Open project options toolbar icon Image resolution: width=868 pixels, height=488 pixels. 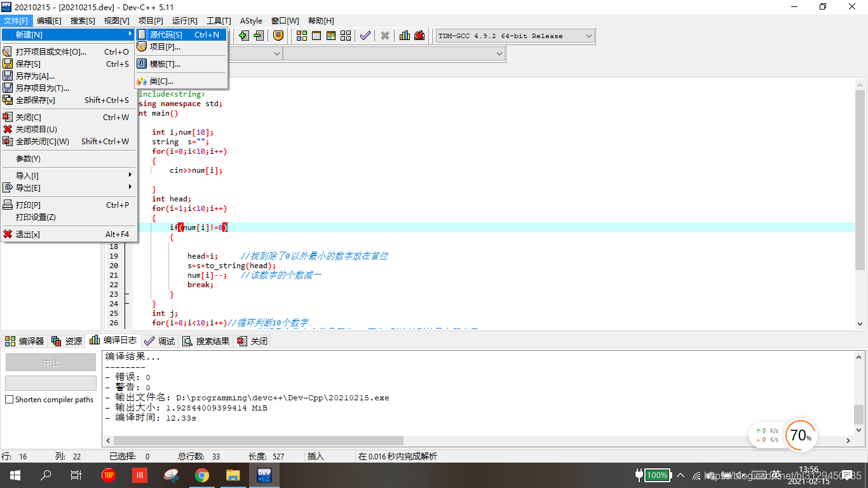click(x=278, y=36)
